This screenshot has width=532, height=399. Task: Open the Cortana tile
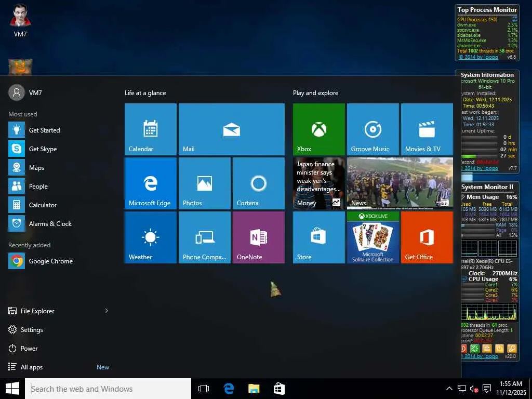tap(259, 183)
